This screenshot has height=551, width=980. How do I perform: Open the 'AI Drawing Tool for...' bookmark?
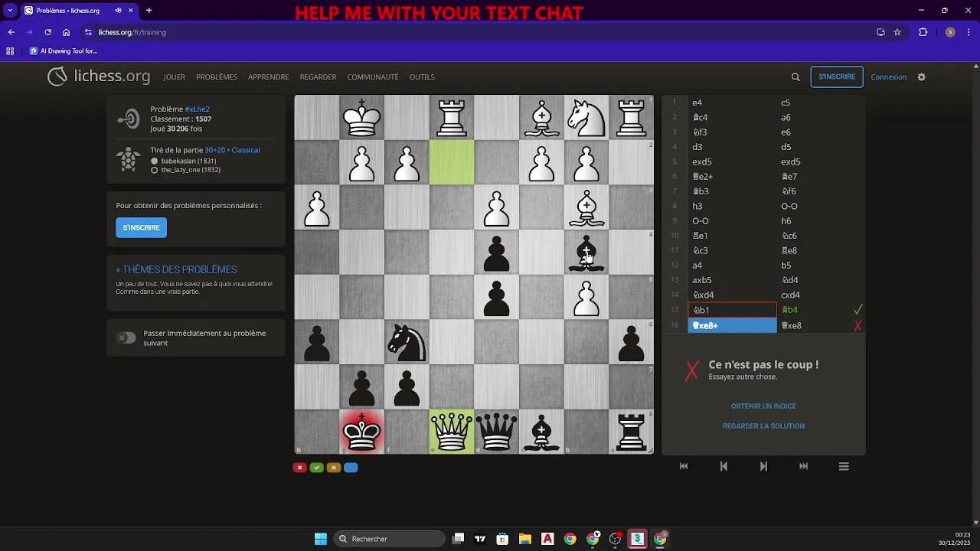click(64, 51)
